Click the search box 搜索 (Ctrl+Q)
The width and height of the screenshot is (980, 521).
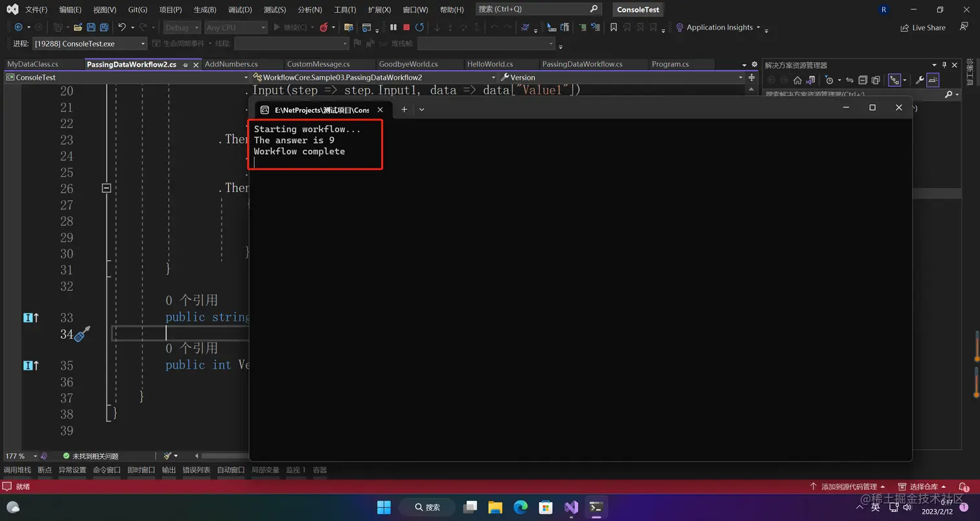[x=537, y=9]
